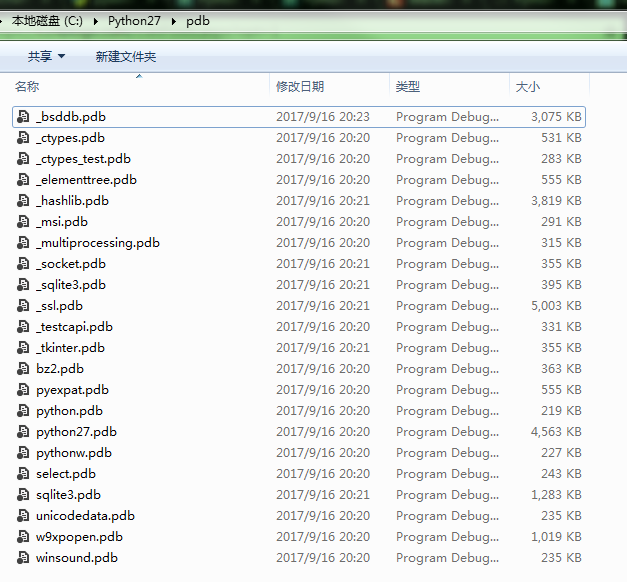Screen dimensions: 627x582
Task: Select file name winsound.pdb
Action: point(77,558)
